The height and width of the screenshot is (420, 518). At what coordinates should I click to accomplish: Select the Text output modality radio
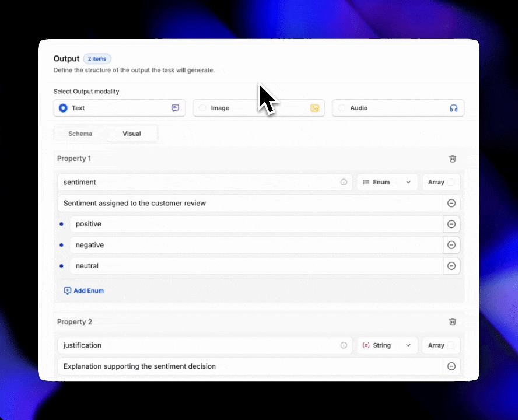(63, 108)
